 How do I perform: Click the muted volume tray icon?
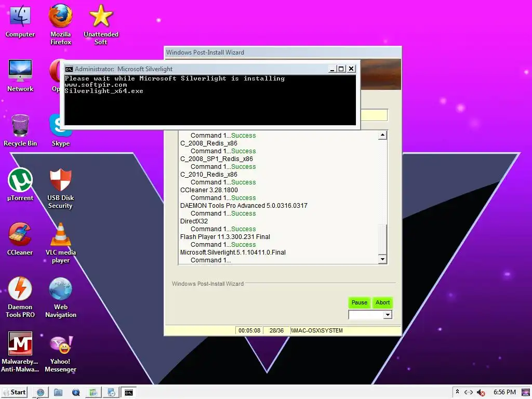(481, 393)
